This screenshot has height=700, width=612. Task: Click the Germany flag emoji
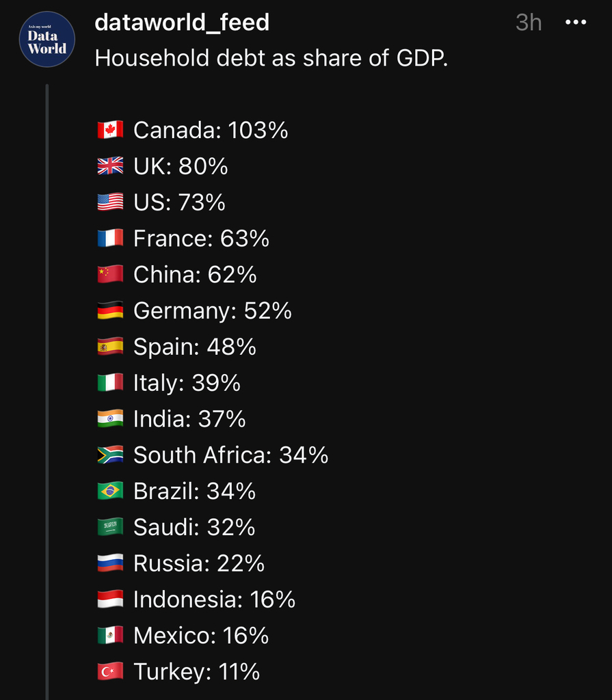point(110,310)
